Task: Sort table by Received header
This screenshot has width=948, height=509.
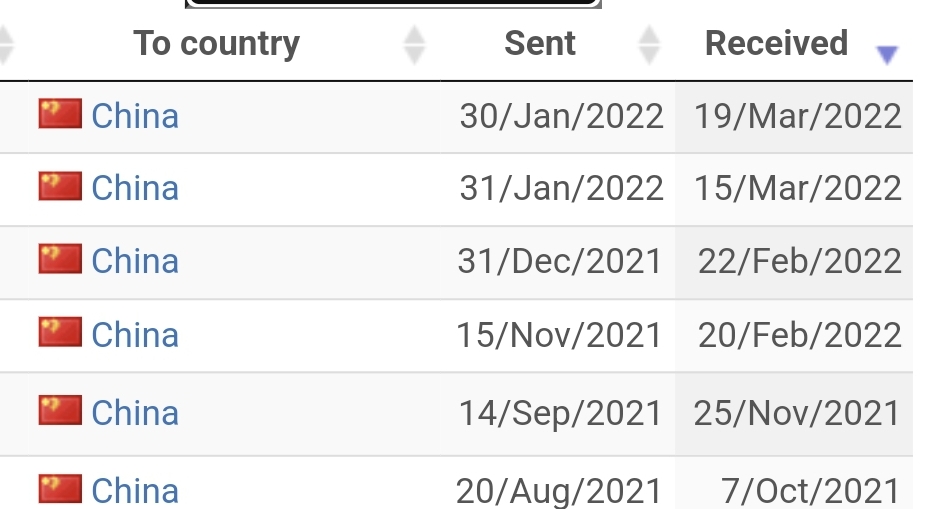Action: click(776, 44)
